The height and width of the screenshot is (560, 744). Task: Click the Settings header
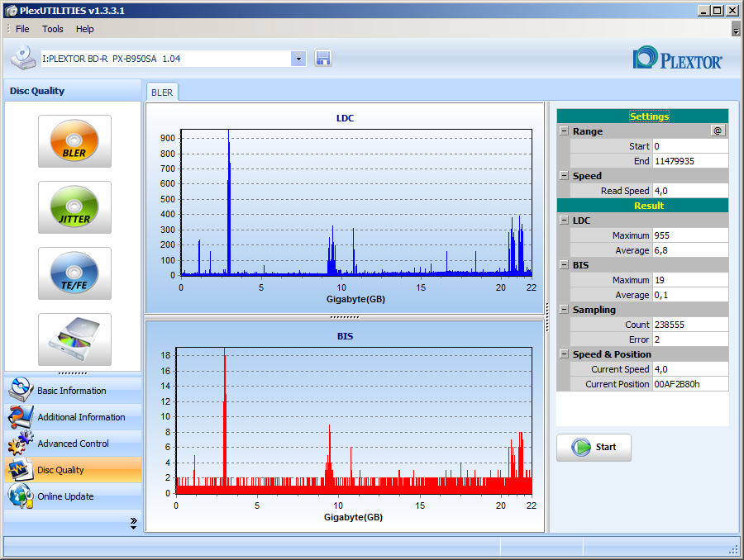tap(642, 116)
